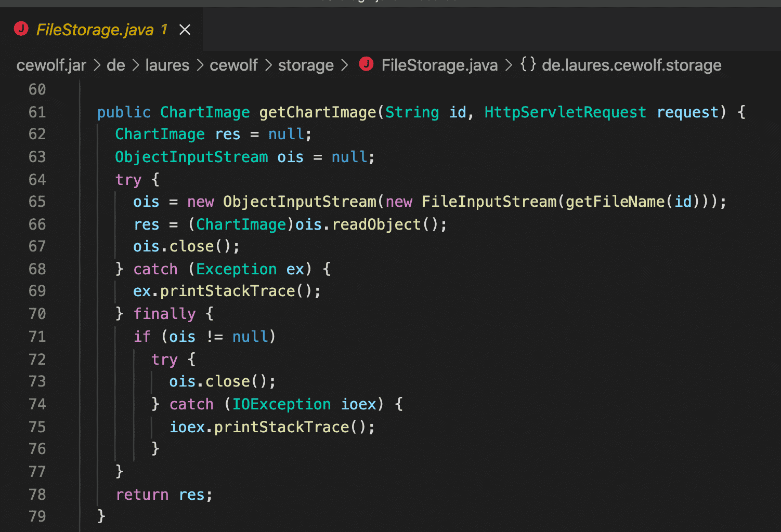
Task: Open the laures breadcrumb item
Action: pyautogui.click(x=167, y=64)
